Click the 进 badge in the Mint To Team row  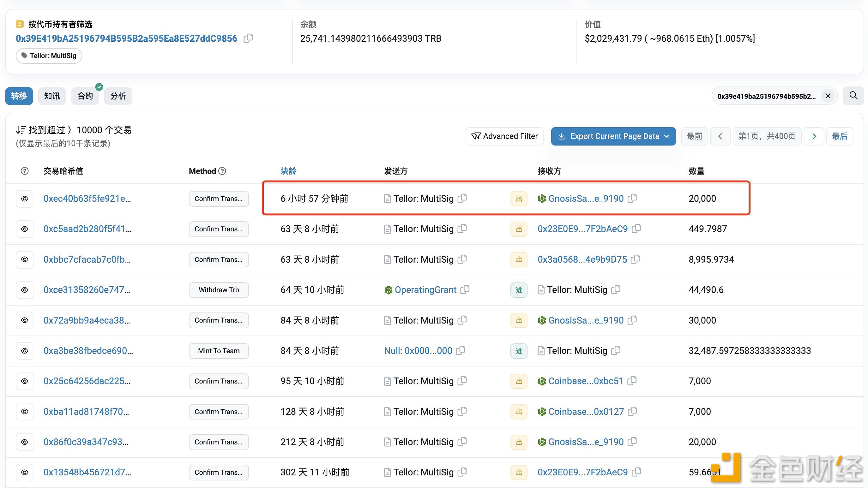pyautogui.click(x=519, y=351)
